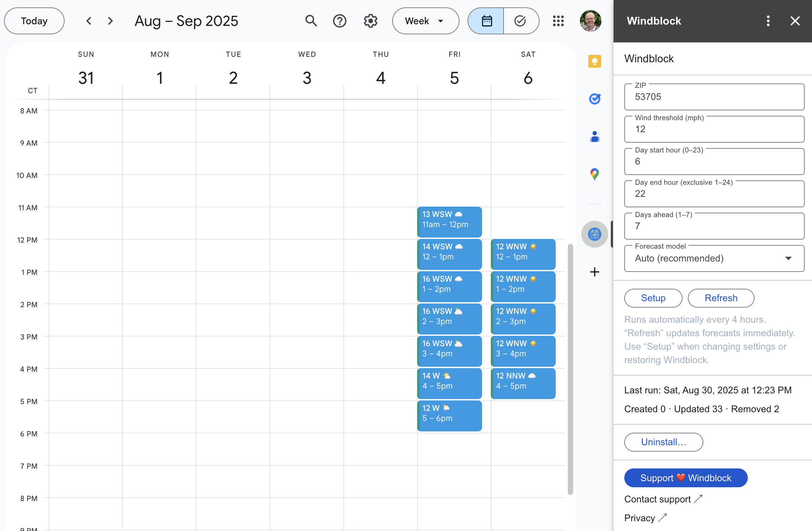The image size is (812, 531).
Task: Edit the Day end hour field
Action: 714,193
